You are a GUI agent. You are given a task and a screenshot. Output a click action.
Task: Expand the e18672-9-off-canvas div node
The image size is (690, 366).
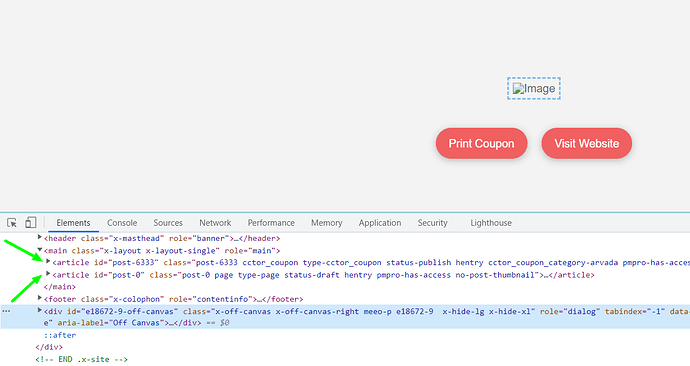[x=39, y=311]
